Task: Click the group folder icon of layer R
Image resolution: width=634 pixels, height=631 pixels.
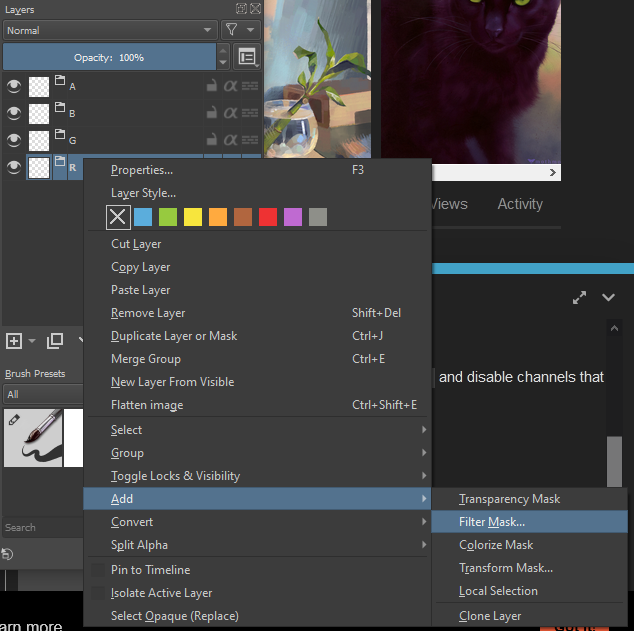Action: (x=60, y=161)
